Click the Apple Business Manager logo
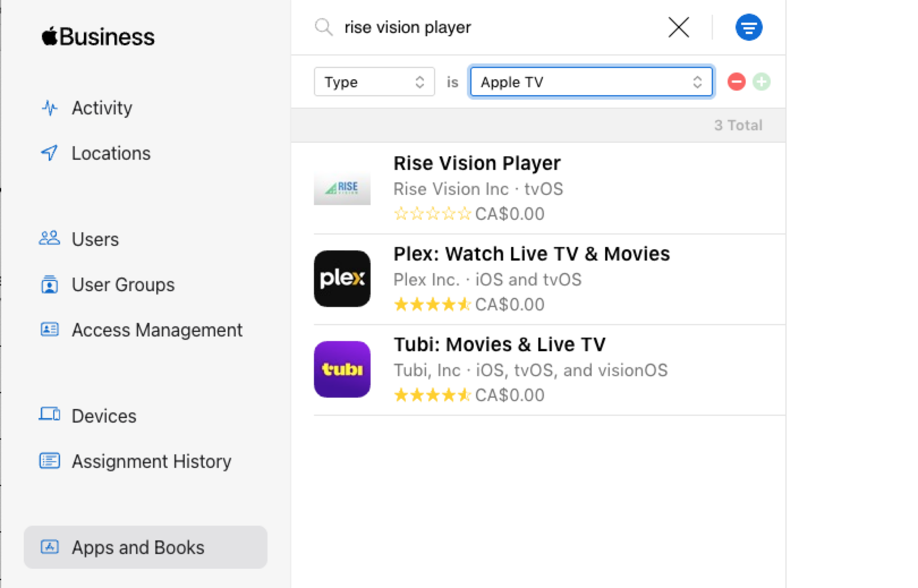The height and width of the screenshot is (588, 918). click(96, 36)
